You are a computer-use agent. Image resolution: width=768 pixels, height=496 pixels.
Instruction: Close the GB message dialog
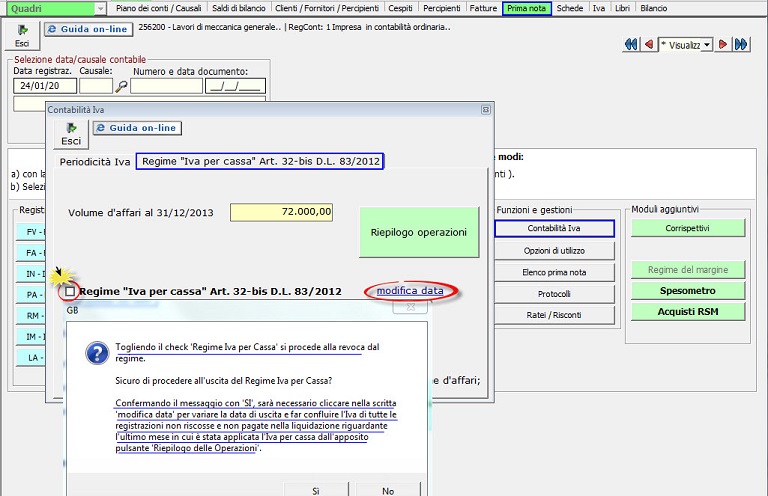click(x=410, y=307)
